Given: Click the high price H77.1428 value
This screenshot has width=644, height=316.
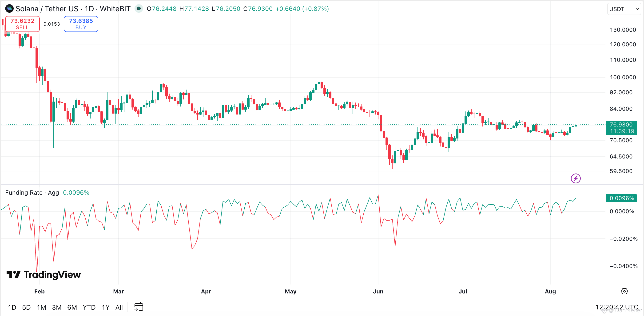Looking at the screenshot, I should [194, 9].
